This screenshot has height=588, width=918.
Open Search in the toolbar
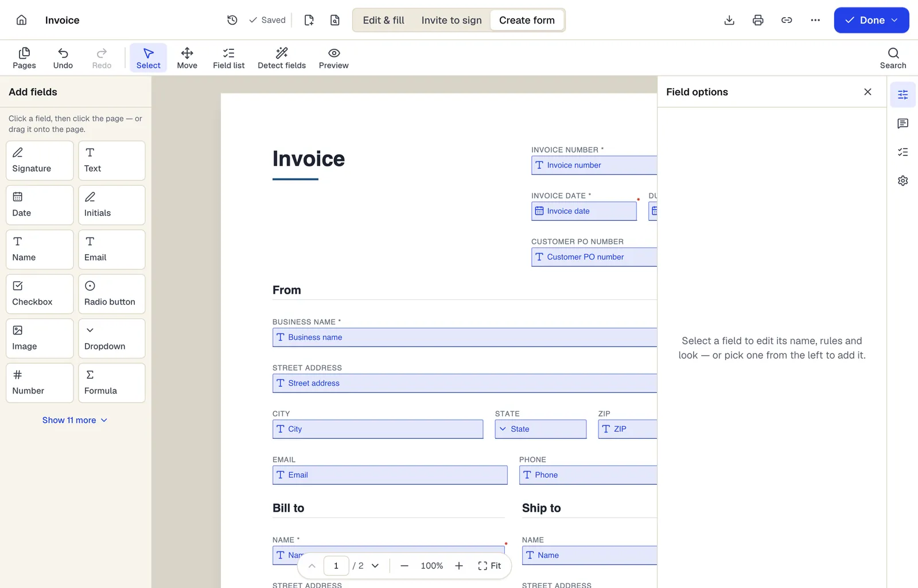pos(893,58)
